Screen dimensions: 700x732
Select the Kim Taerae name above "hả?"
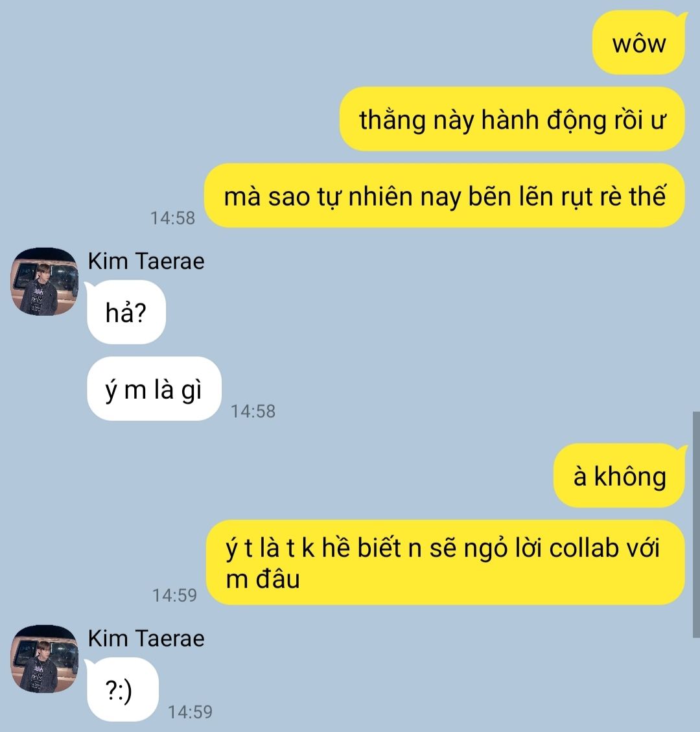tap(146, 261)
